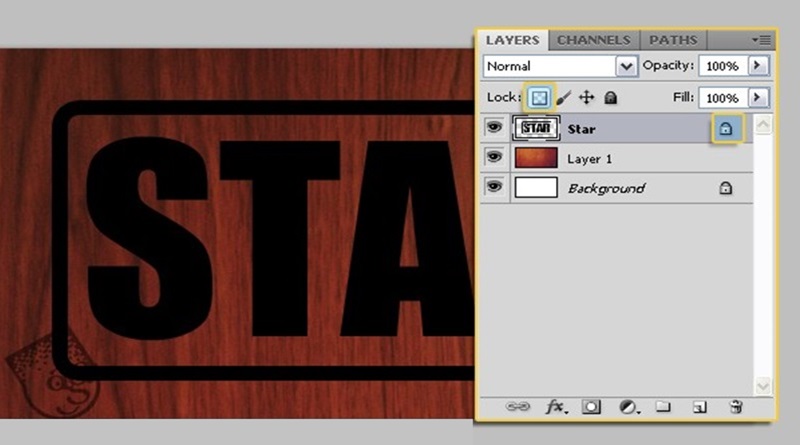Viewport: 800px width, 445px height.
Task: Select the Star layer name
Action: [581, 129]
